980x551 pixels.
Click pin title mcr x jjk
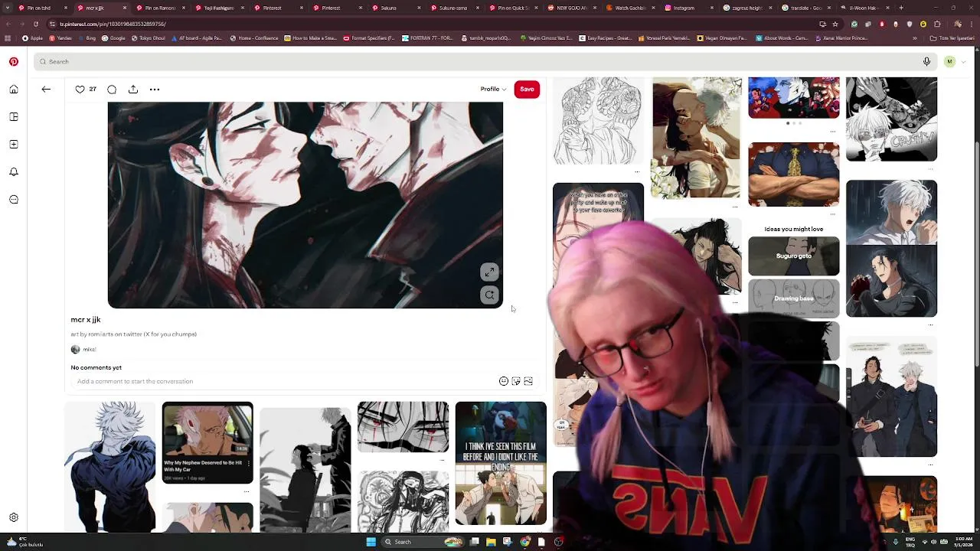(86, 319)
